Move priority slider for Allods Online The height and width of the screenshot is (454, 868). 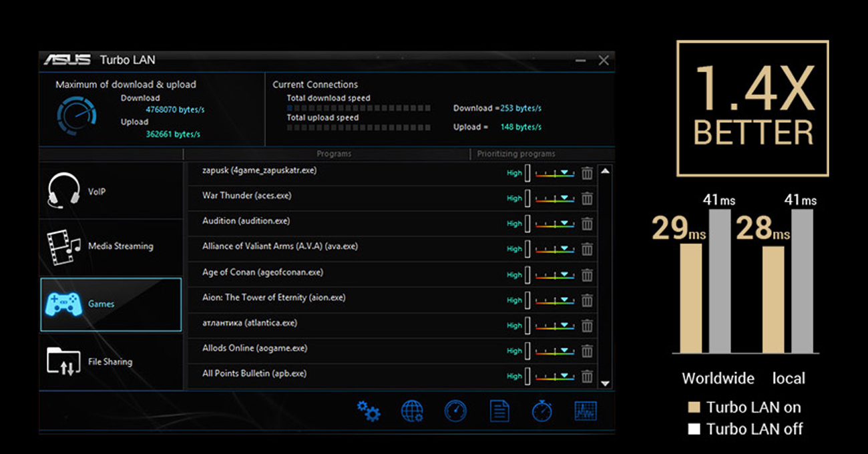555,351
